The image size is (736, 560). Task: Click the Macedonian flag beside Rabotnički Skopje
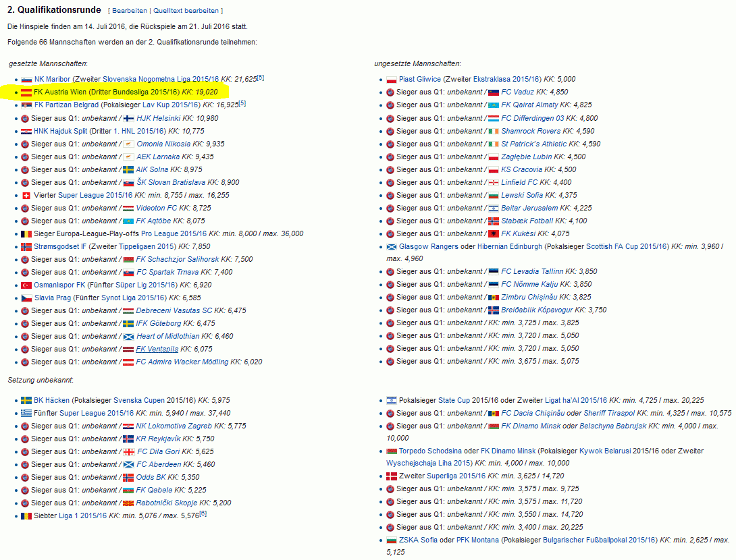128,503
